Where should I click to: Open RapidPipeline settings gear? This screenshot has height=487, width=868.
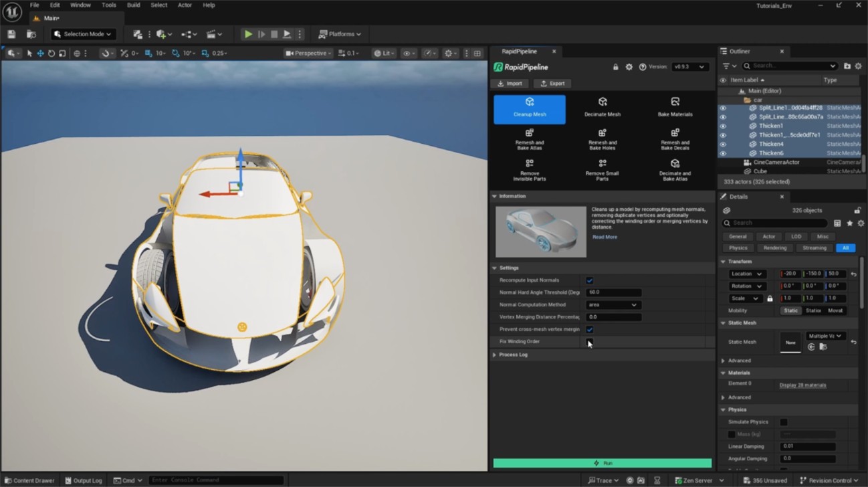pos(629,67)
